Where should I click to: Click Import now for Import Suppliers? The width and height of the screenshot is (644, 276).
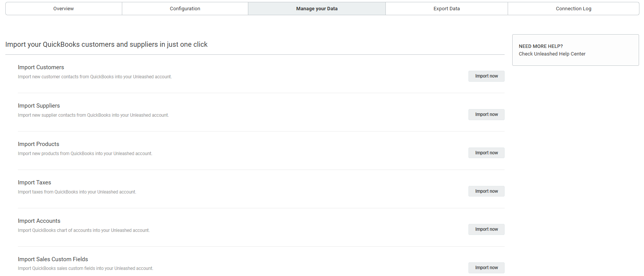[486, 114]
